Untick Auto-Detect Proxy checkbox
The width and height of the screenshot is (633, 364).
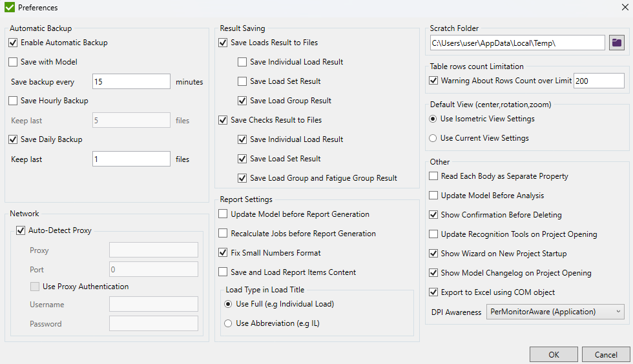click(21, 230)
